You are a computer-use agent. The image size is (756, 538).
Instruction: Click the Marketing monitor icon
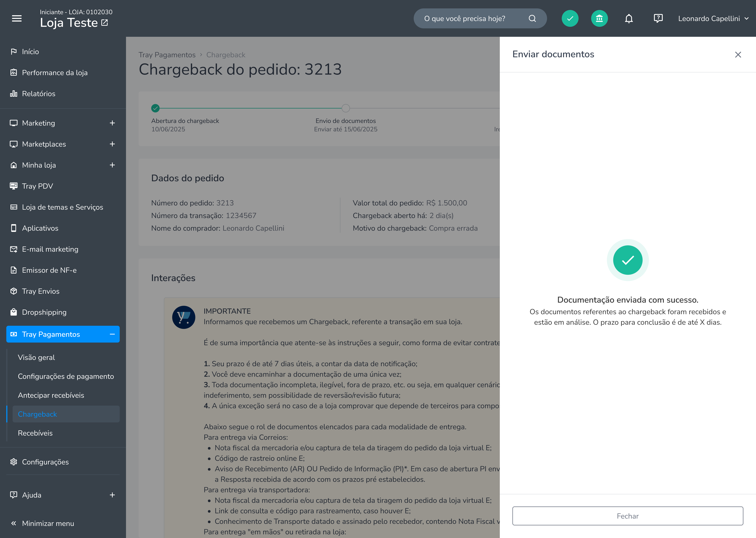tap(14, 123)
